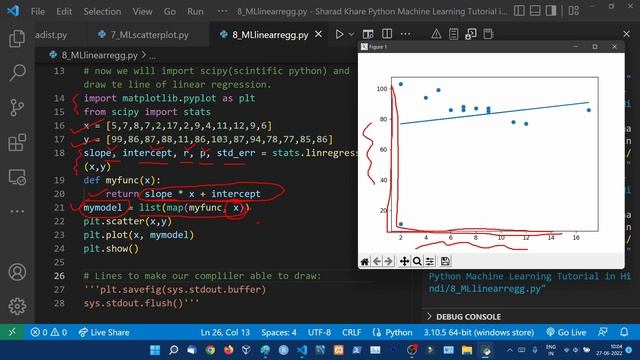Click Go Live in the status bar

566,332
